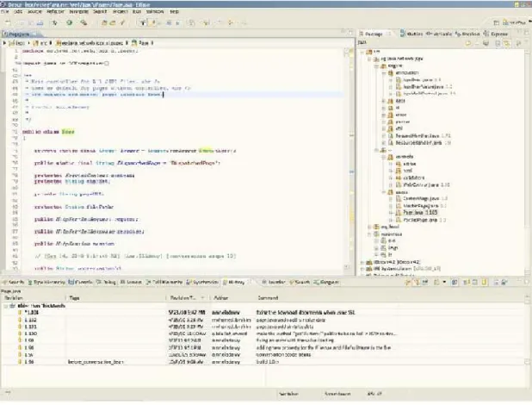
Task: Open the Refactor menu
Action: (x=55, y=11)
